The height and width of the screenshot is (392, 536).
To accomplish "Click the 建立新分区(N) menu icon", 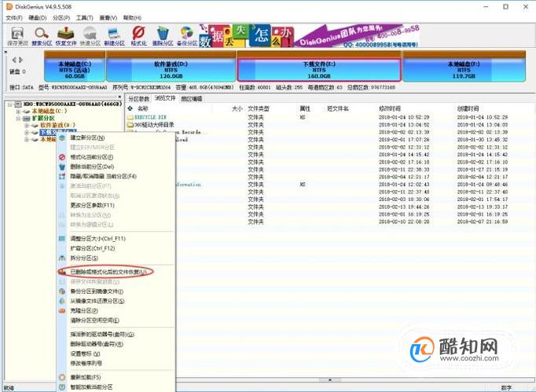I will (62, 137).
